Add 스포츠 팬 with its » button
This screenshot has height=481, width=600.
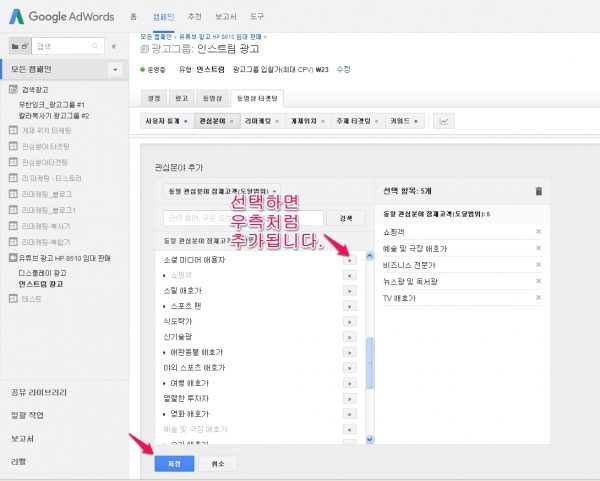[349, 306]
